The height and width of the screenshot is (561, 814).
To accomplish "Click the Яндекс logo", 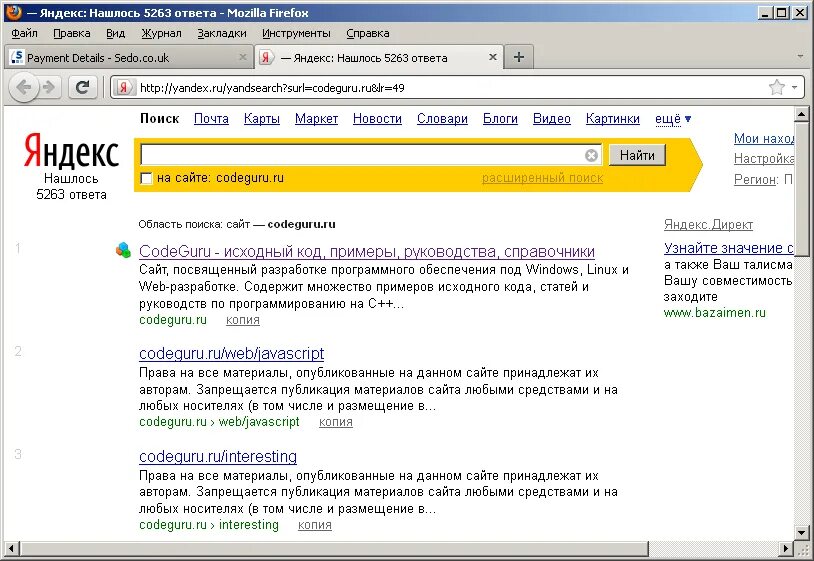I will pos(72,151).
